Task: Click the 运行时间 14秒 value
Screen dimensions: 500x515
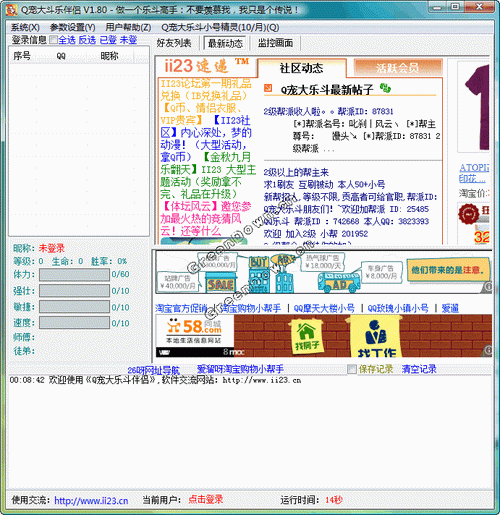Action: click(333, 500)
